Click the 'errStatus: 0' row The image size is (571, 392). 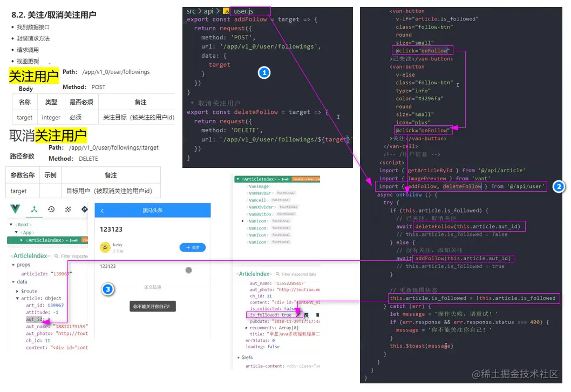click(x=260, y=340)
